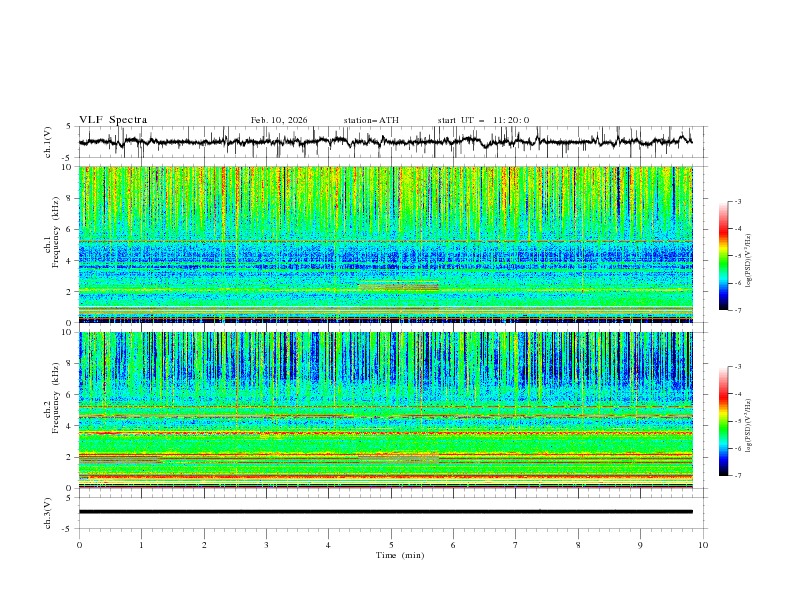Click the "4" kHz tick on ch.2 axis
This screenshot has width=792, height=612.
69,426
